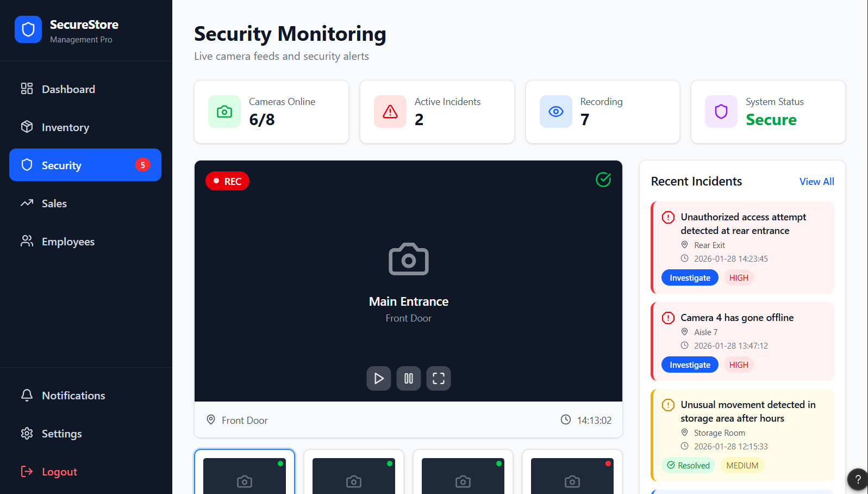Screen dimensions: 868x494
Task: Click the clock icon beside 14:13:02
Action: point(566,419)
